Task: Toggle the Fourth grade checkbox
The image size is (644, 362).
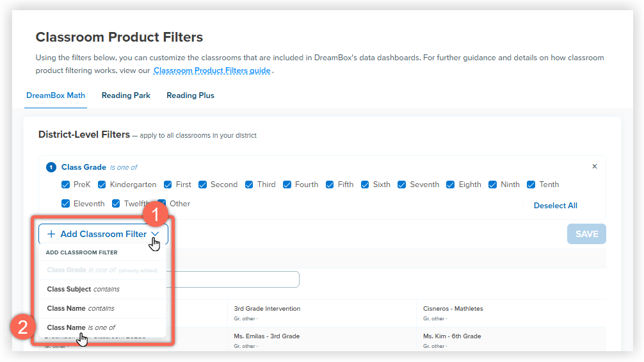Action: (287, 185)
